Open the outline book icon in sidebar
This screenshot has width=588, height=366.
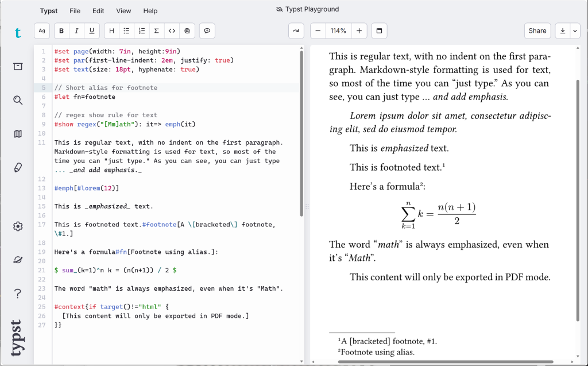[x=18, y=134]
